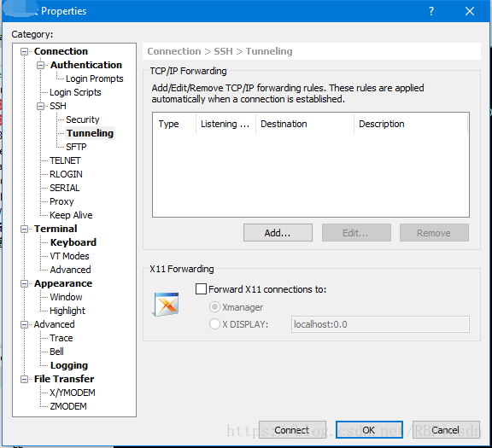Screen dimensions: 492x448
Task: Collapse the Terminal tree node
Action: [x=24, y=230]
